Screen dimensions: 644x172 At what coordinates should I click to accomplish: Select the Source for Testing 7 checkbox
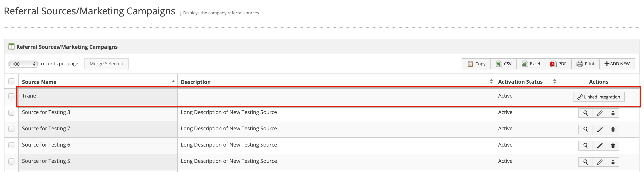(11, 129)
